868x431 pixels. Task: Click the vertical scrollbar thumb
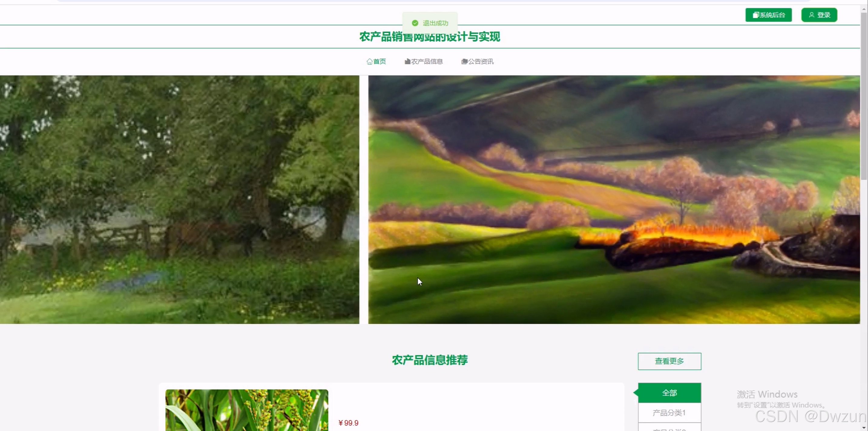point(864,96)
